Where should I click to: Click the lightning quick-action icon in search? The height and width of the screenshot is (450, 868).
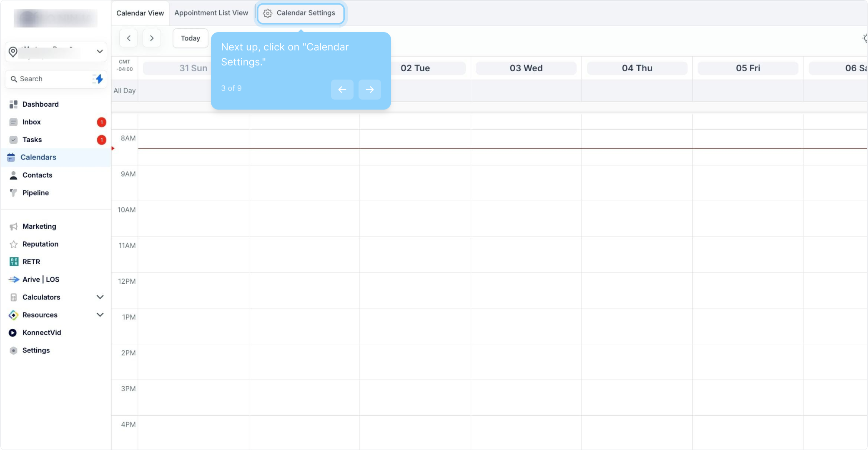click(x=98, y=79)
